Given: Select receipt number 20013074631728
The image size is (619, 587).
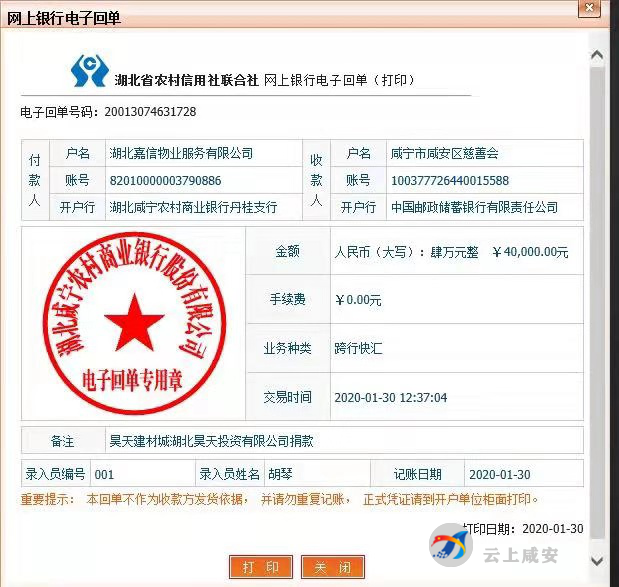Looking at the screenshot, I should [x=150, y=112].
